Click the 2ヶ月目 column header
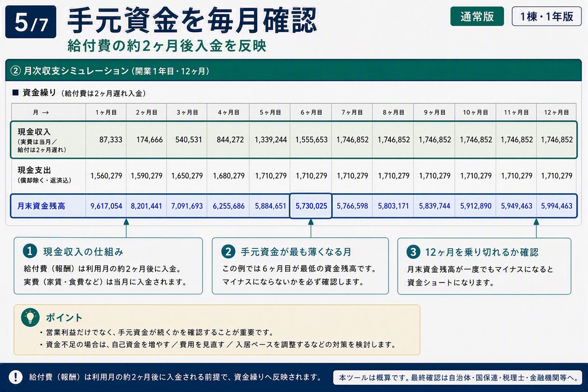Image resolution: width=588 pixels, height=392 pixels. (x=147, y=112)
